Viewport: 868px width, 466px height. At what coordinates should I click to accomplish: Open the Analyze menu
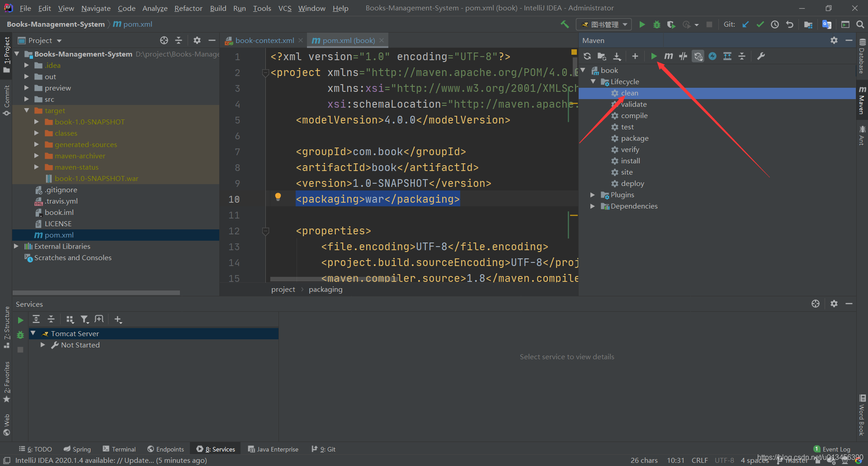155,8
